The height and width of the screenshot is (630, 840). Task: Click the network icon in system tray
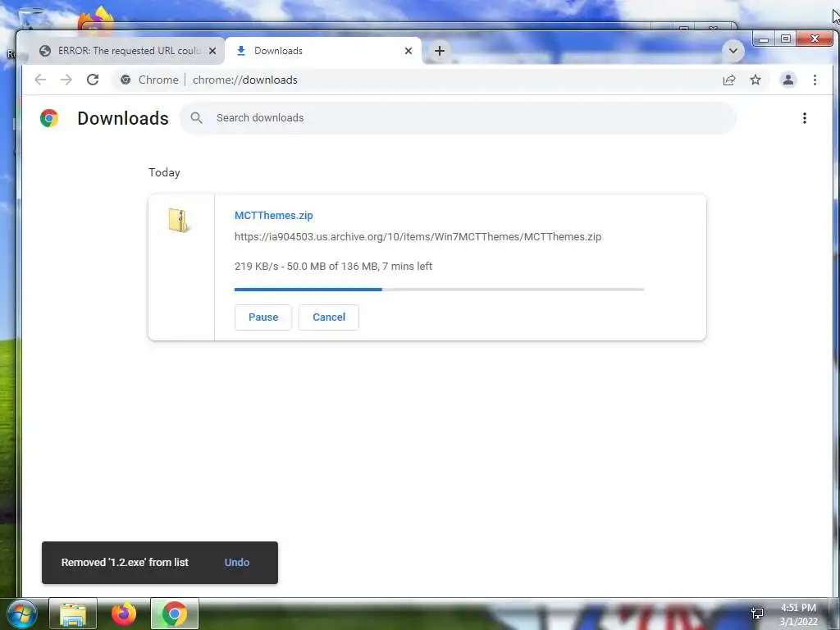tap(757, 614)
